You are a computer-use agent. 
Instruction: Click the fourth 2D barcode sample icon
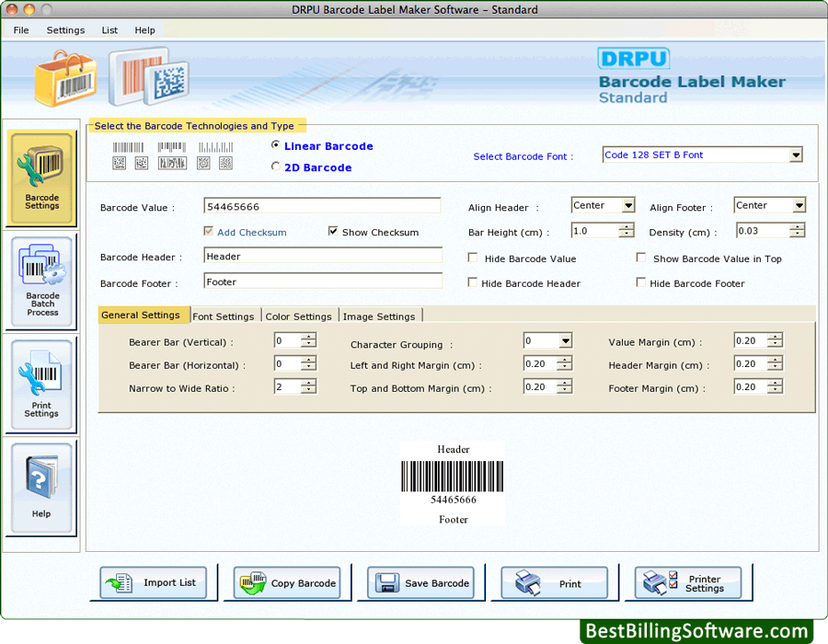click(x=203, y=164)
